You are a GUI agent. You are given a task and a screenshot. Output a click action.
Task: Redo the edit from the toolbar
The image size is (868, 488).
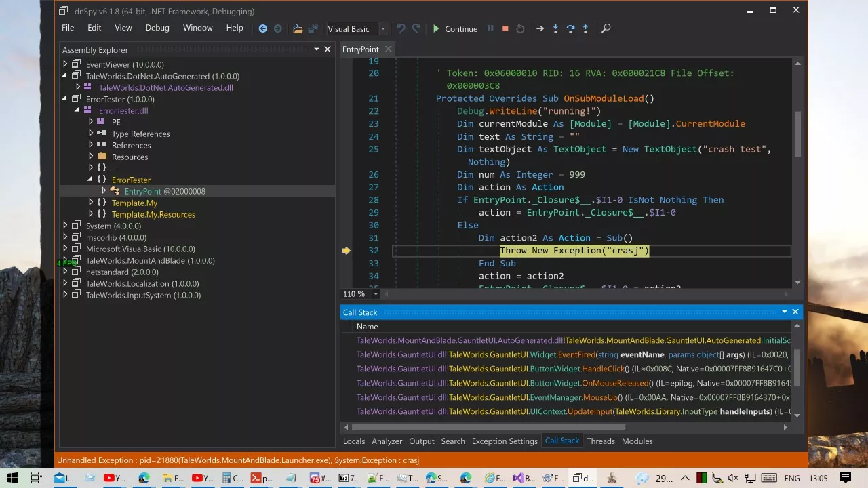(416, 28)
